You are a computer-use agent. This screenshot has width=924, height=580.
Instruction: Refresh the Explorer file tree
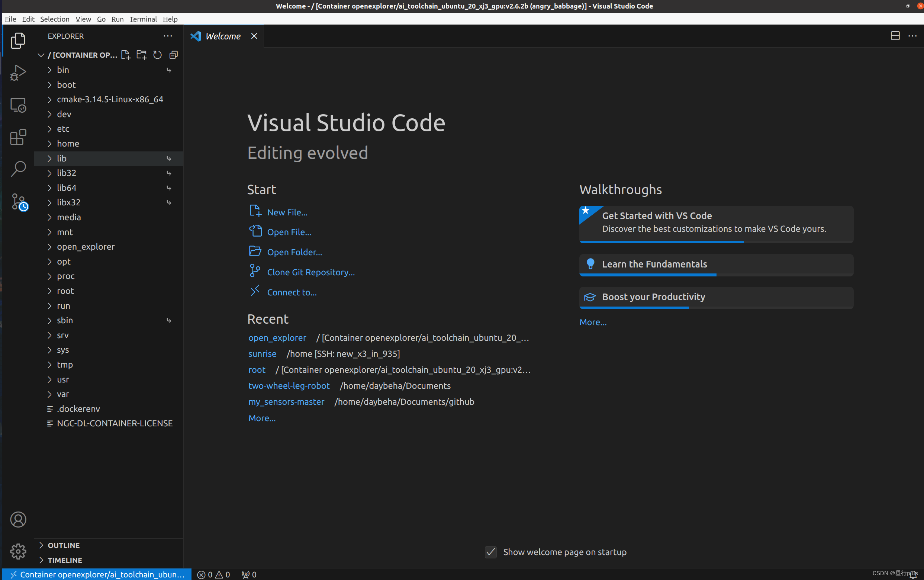(157, 55)
